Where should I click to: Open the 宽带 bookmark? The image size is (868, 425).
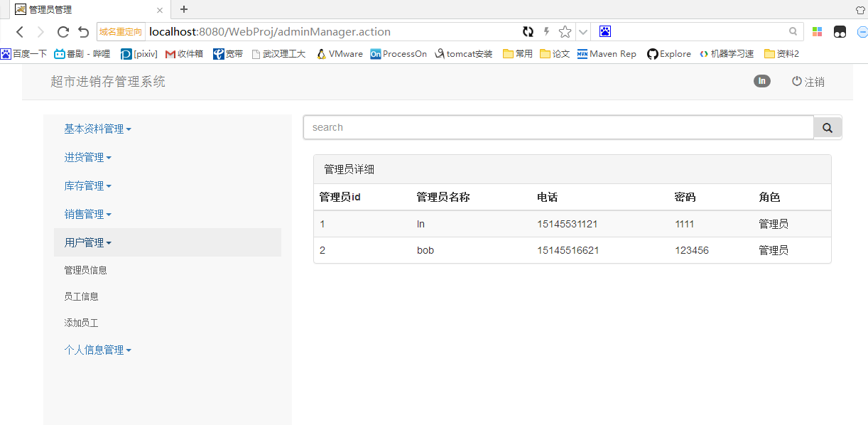[x=228, y=53]
